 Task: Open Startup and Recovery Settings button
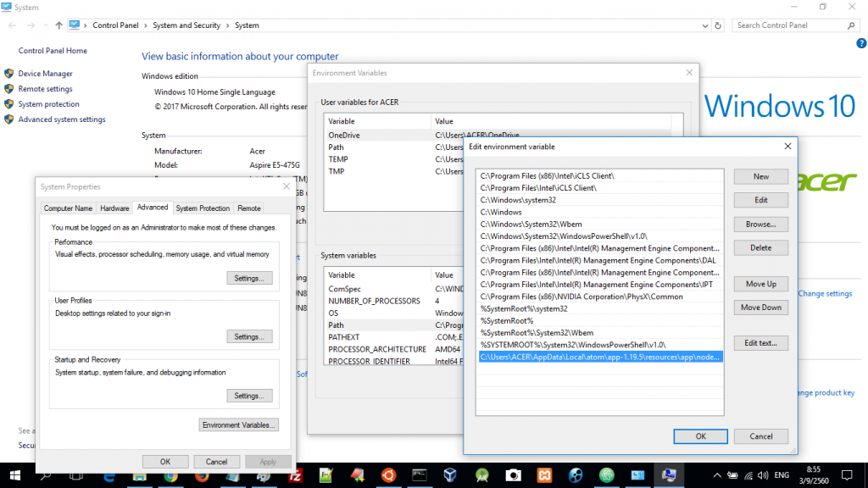click(249, 396)
